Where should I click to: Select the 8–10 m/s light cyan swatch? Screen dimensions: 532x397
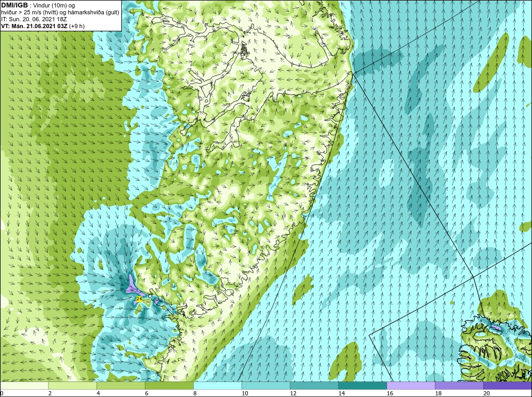pyautogui.click(x=218, y=385)
